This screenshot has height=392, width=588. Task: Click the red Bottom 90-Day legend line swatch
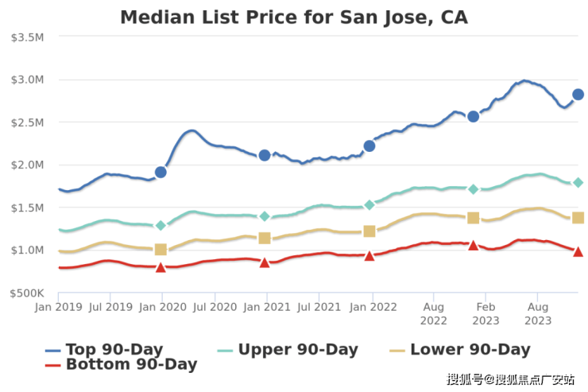pyautogui.click(x=53, y=366)
